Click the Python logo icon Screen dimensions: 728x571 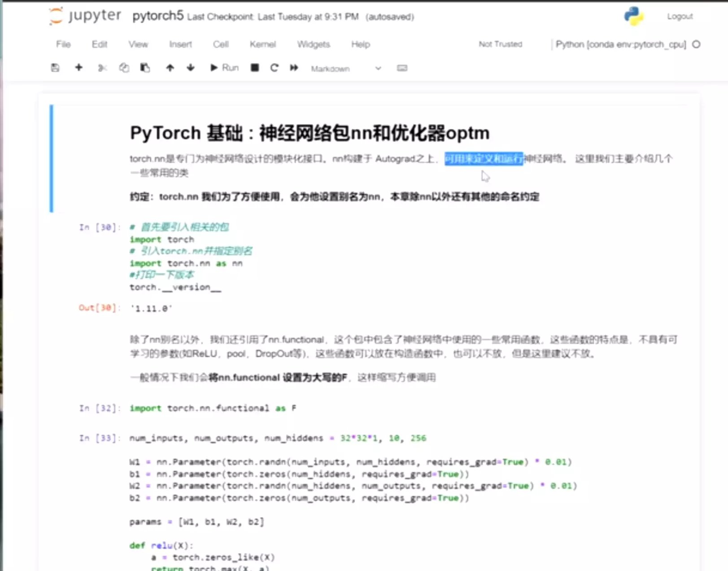coord(633,16)
